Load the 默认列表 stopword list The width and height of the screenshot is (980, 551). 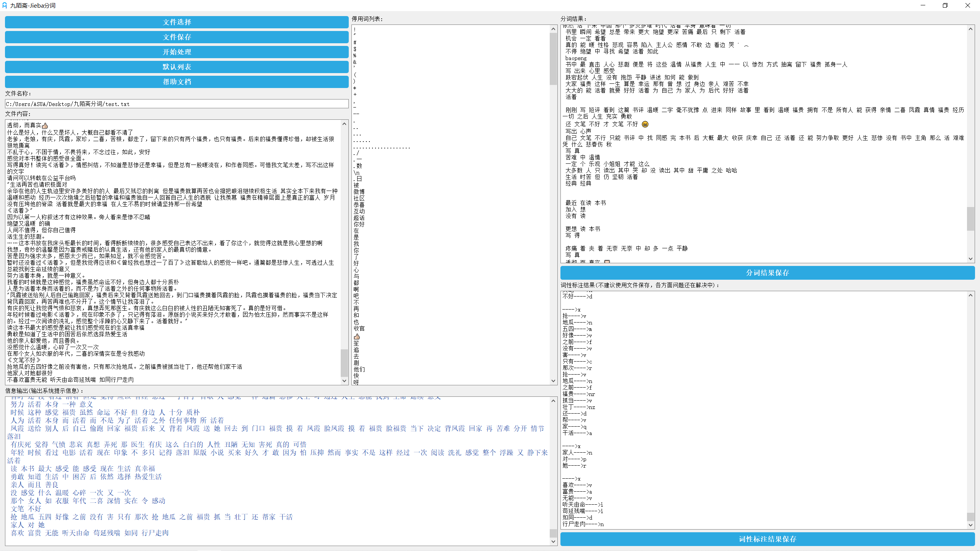pyautogui.click(x=176, y=67)
